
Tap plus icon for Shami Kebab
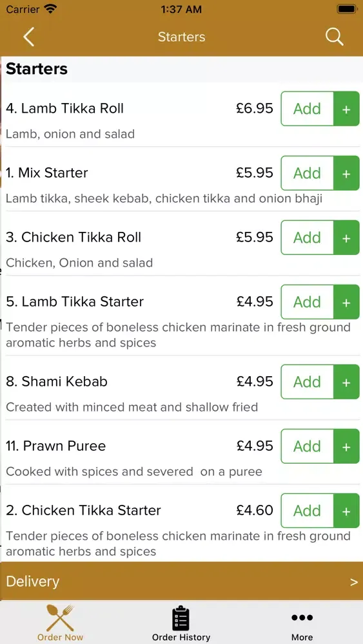346,382
